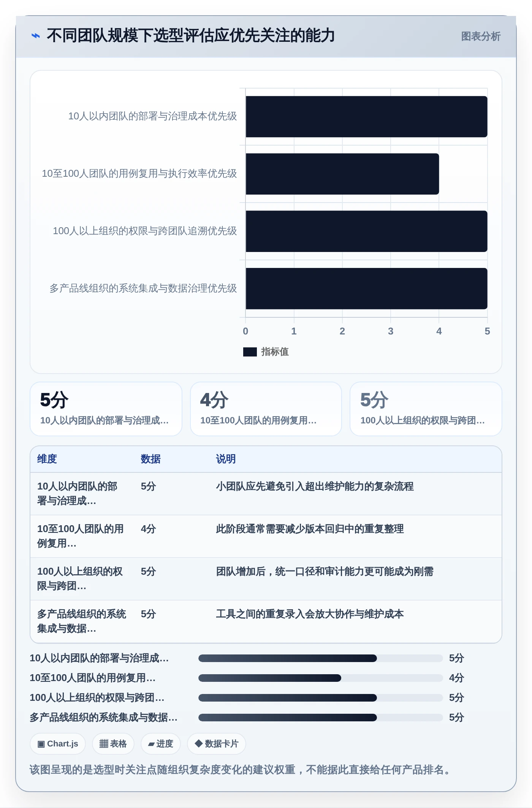Click the bar icon in the 进度 tag
The height and width of the screenshot is (808, 532).
[x=151, y=744]
